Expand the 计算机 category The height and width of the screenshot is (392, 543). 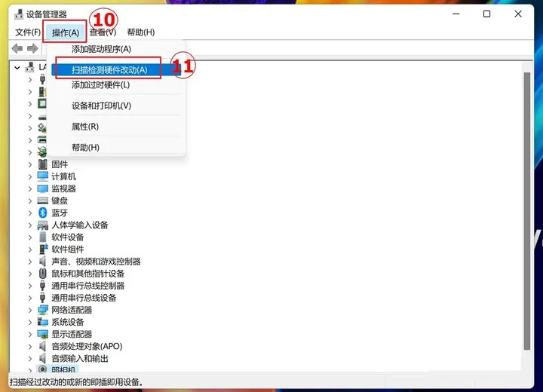tap(30, 176)
